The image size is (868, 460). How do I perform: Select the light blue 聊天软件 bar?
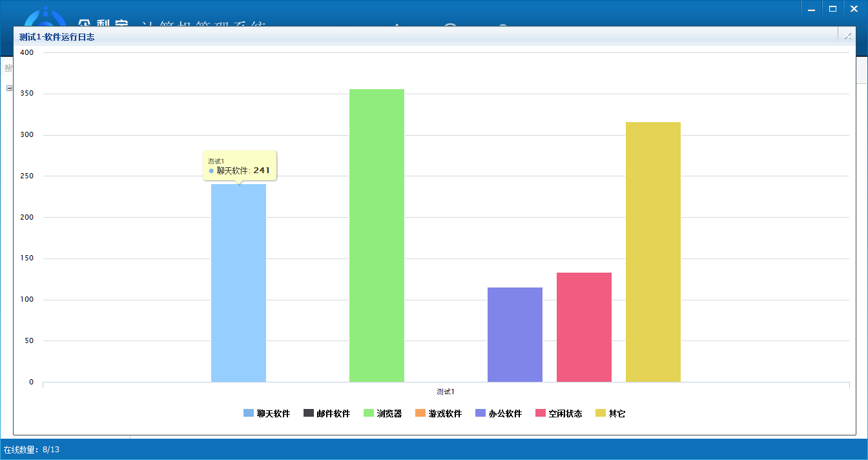point(238,284)
